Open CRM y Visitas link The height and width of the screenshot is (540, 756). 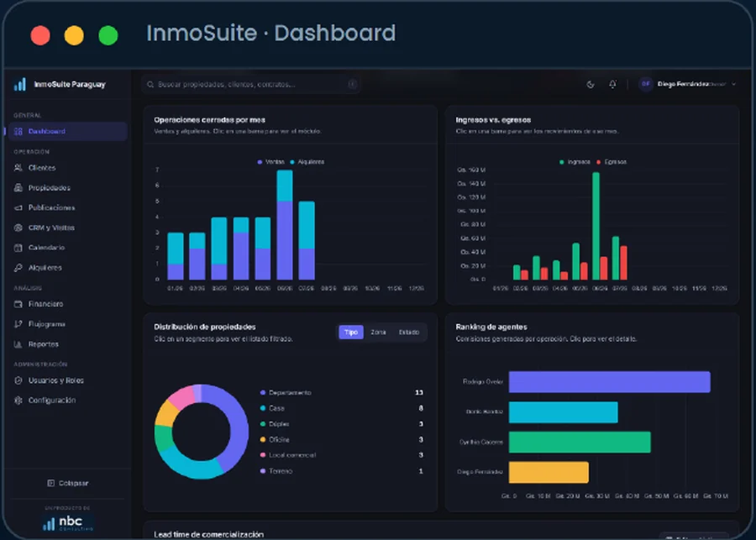point(68,228)
